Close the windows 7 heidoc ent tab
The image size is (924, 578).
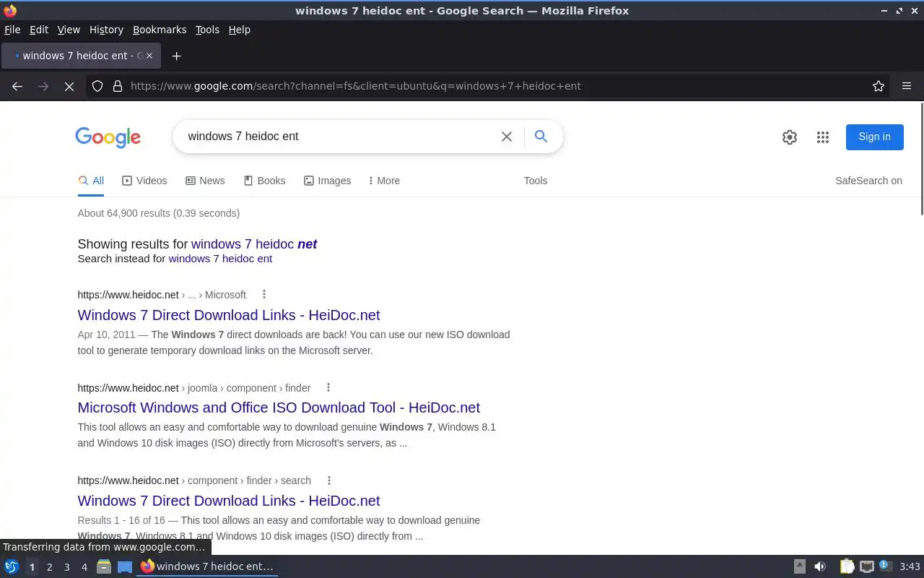149,56
